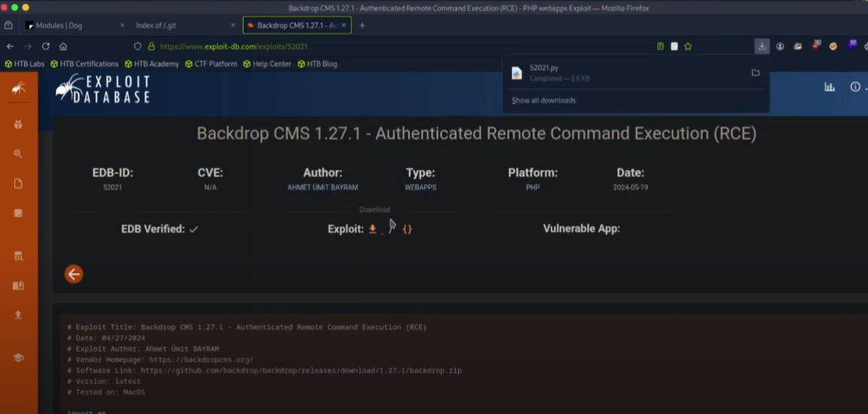Reload the current page
The height and width of the screenshot is (414, 868).
(46, 46)
